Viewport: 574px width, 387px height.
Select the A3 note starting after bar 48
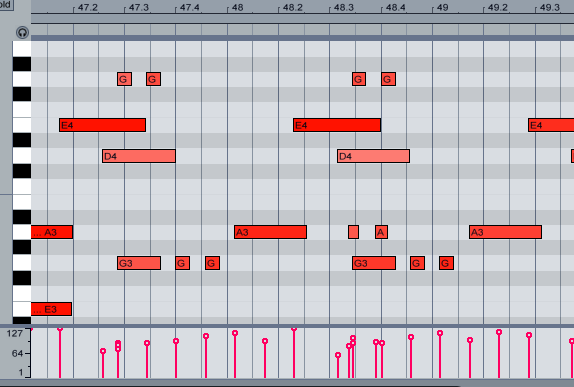point(271,232)
